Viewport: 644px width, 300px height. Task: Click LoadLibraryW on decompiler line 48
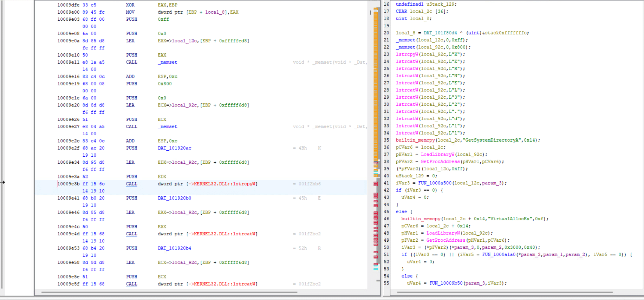(x=443, y=233)
